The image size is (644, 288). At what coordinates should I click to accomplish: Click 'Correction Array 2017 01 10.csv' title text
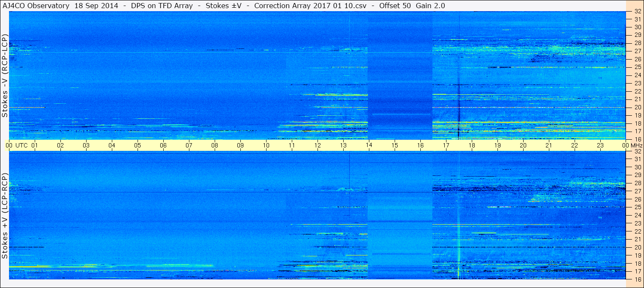[x=311, y=6]
